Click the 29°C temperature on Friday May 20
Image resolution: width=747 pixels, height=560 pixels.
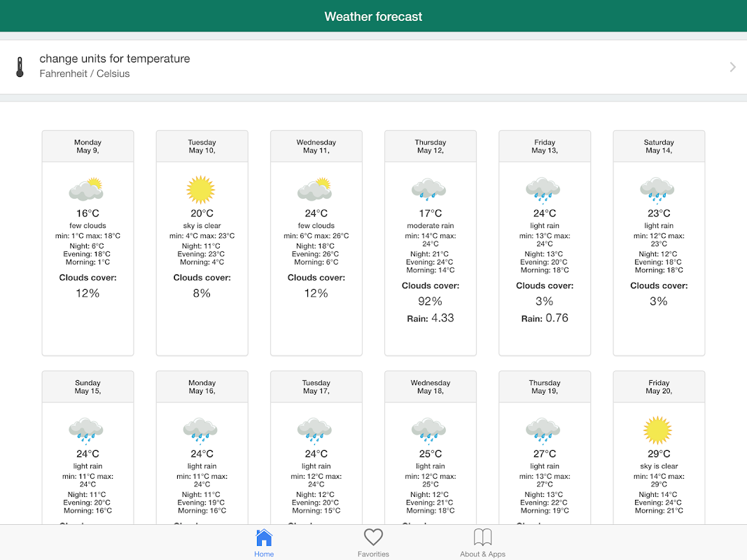tap(659, 454)
